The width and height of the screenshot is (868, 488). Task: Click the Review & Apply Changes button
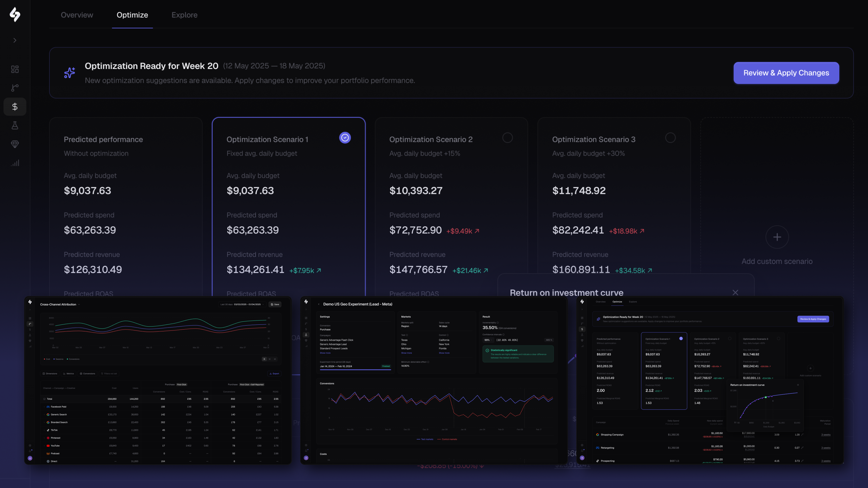tap(786, 73)
